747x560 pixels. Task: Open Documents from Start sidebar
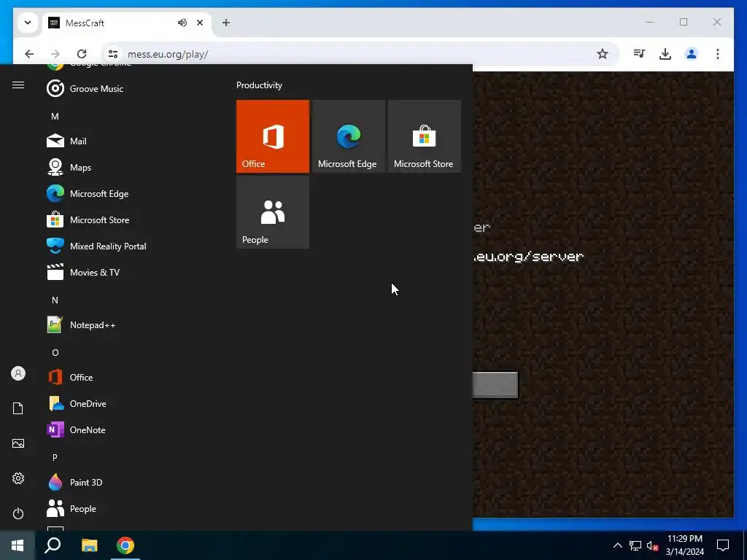pyautogui.click(x=18, y=408)
